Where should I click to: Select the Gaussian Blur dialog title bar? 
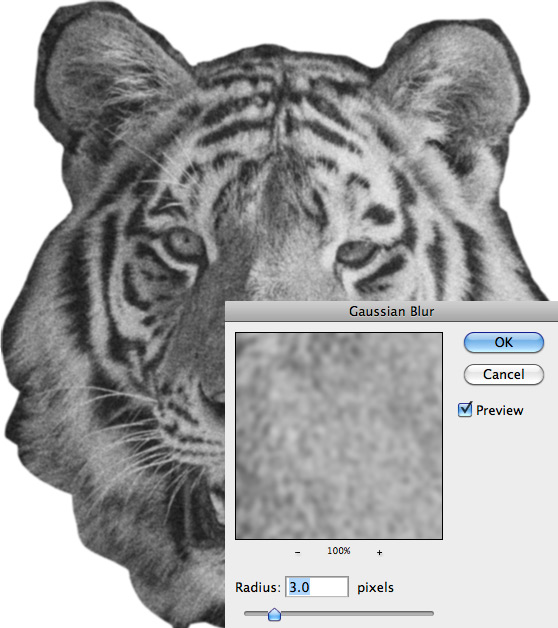391,311
